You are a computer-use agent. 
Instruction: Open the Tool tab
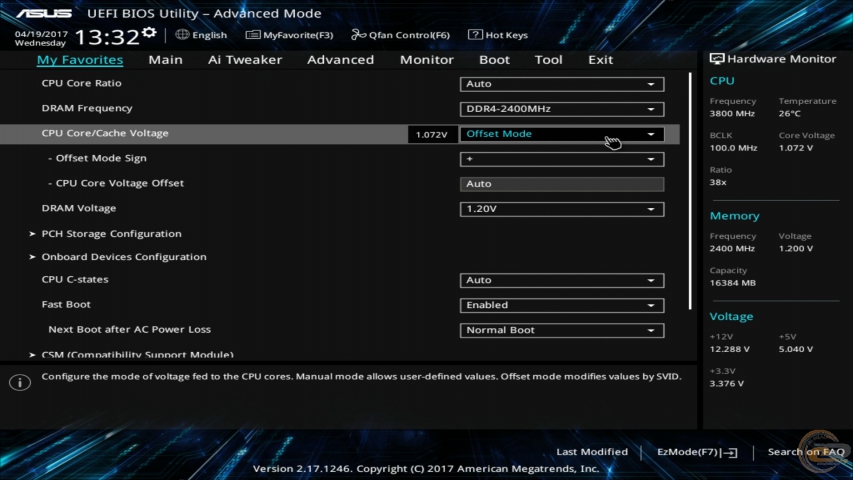[x=548, y=60]
